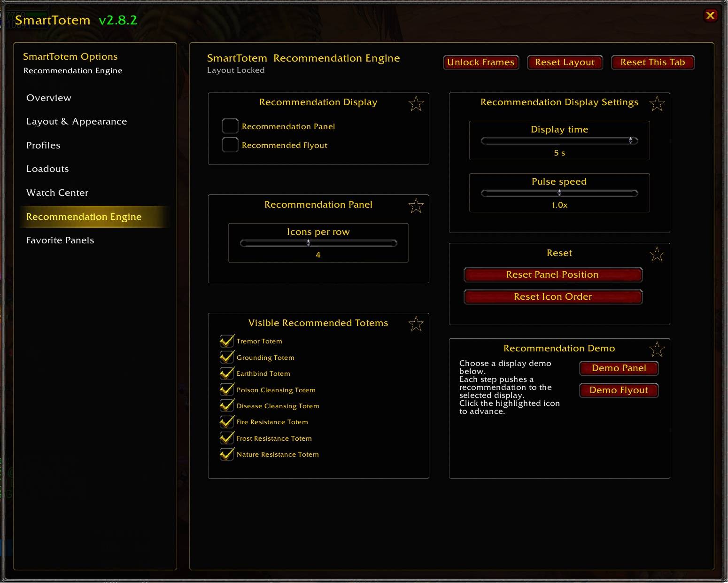
Task: Select Recommendation Engine in sidebar
Action: point(94,217)
